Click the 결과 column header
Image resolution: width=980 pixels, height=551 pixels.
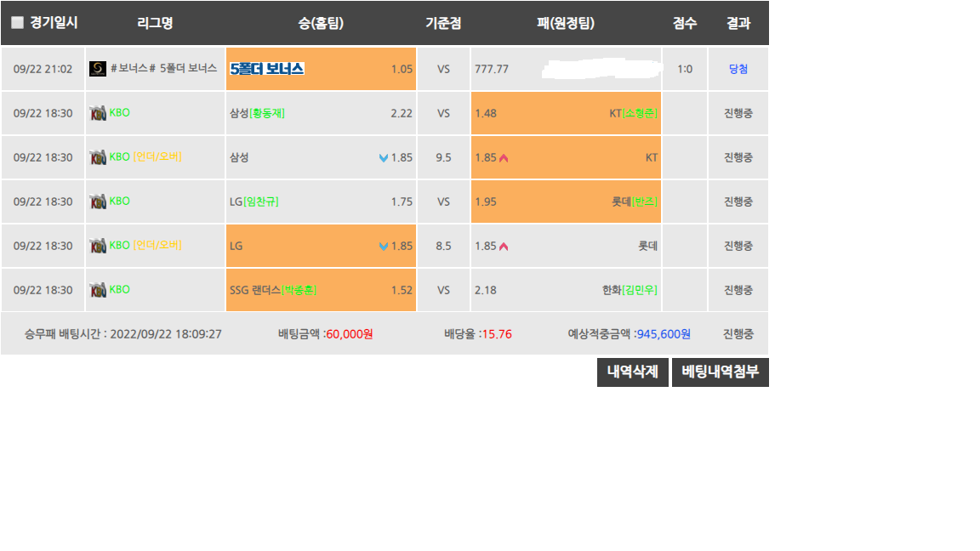pos(738,23)
